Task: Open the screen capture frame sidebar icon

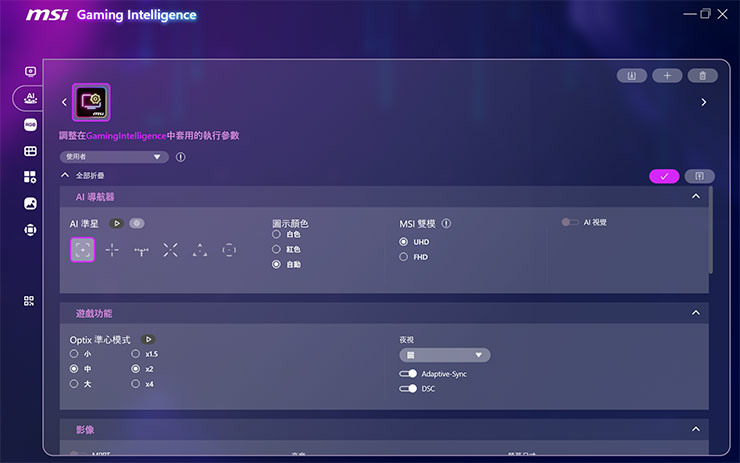Action: pyautogui.click(x=30, y=230)
